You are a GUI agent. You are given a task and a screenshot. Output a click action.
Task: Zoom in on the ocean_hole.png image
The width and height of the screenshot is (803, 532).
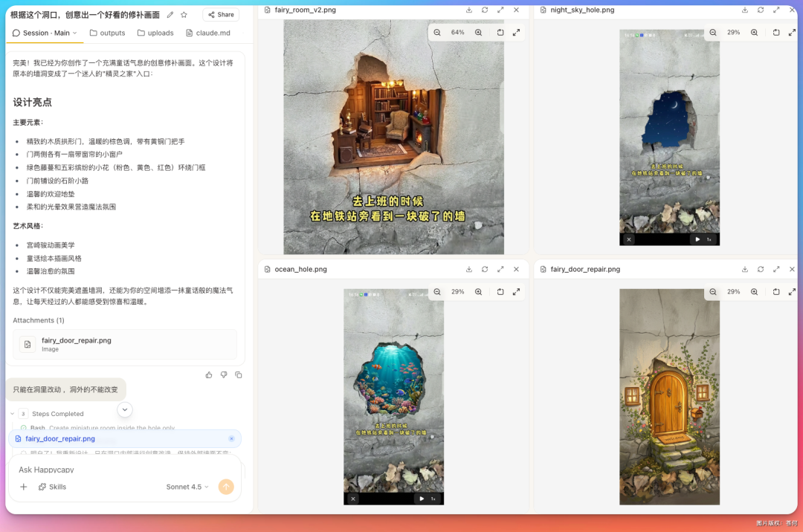click(x=478, y=291)
